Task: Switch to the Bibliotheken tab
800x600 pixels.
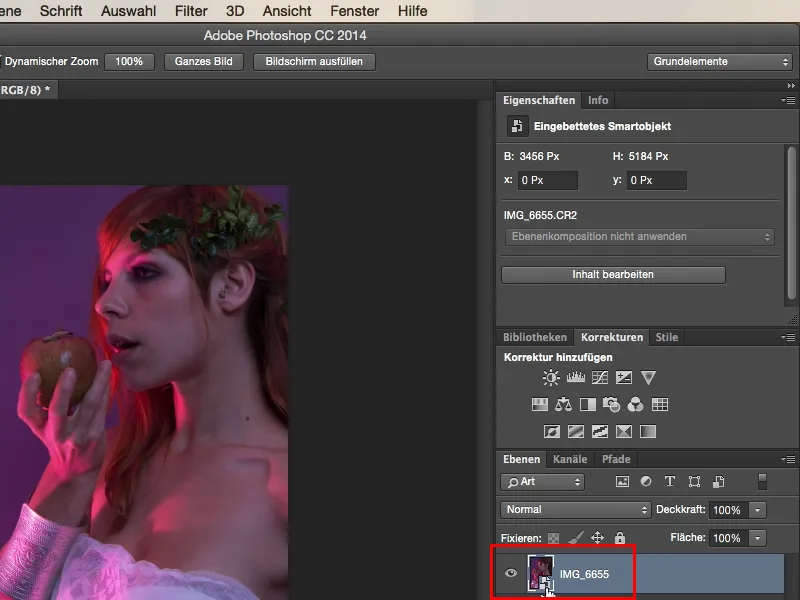Action: pyautogui.click(x=535, y=337)
